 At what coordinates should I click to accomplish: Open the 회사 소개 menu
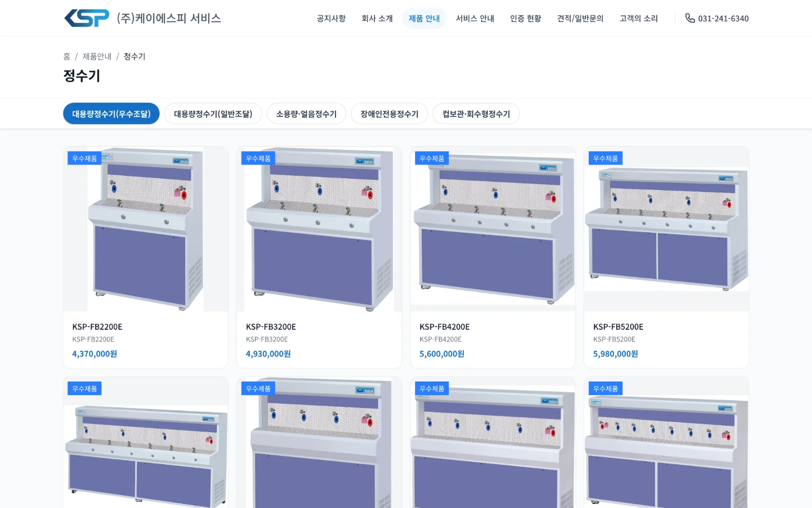[377, 18]
